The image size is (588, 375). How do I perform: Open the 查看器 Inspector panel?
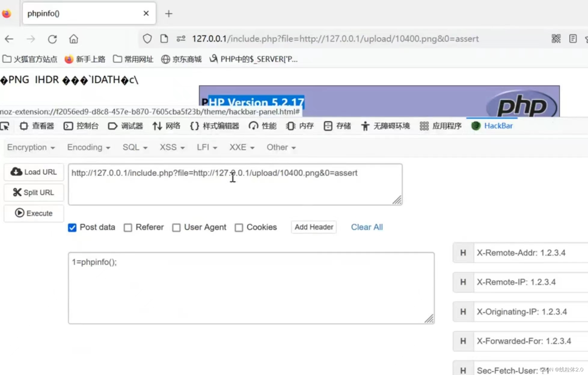[x=37, y=126]
